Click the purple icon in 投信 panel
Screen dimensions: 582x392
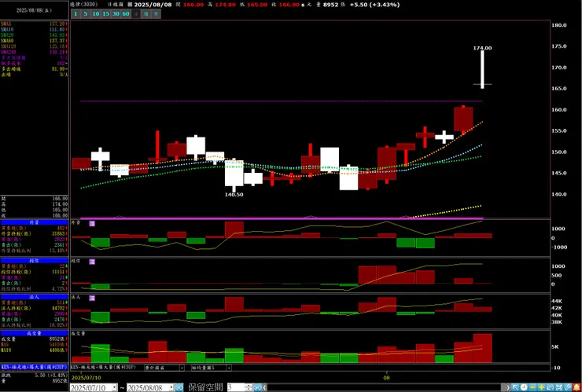click(92, 262)
